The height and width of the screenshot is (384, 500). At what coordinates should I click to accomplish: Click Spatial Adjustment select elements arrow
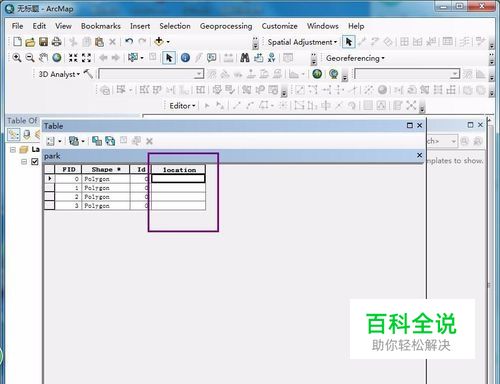pos(349,42)
